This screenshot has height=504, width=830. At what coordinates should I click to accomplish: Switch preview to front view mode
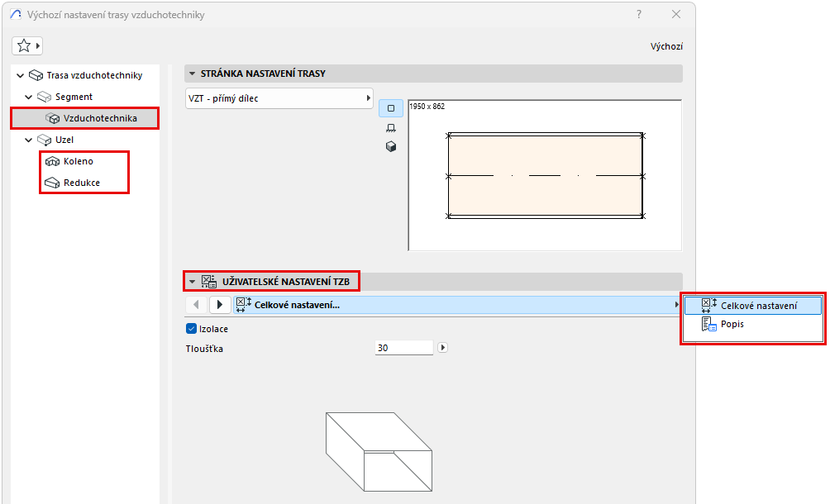389,127
